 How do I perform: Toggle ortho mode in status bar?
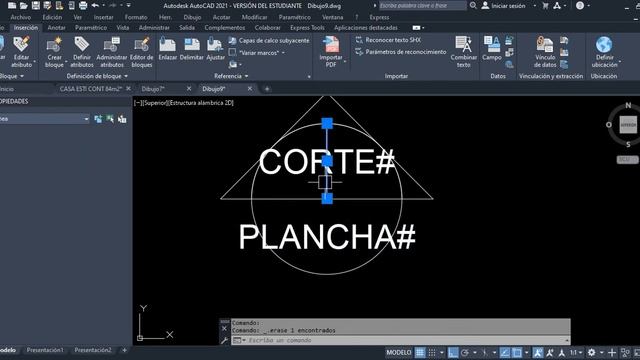[x=453, y=352]
